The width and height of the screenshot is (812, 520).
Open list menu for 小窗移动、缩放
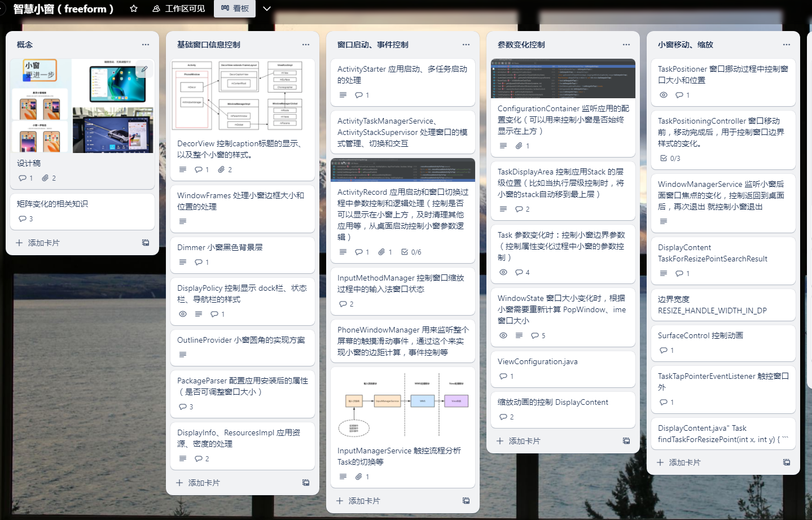click(787, 45)
